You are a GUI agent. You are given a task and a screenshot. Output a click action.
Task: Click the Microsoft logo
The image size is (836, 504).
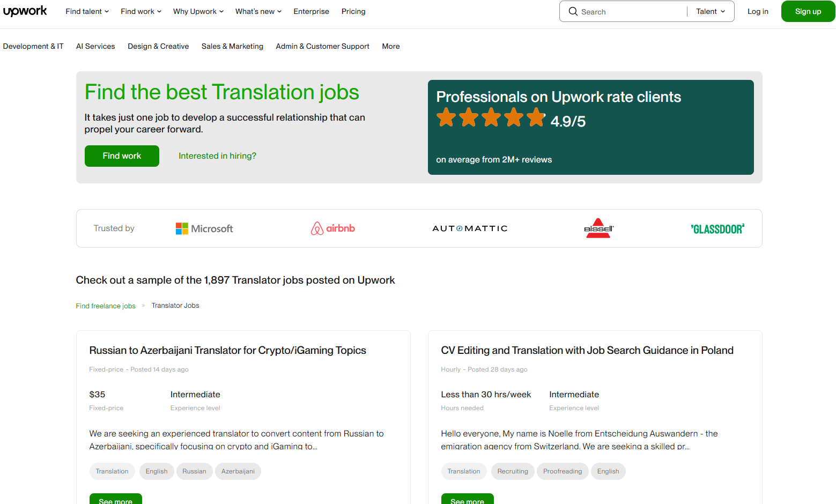coord(204,228)
